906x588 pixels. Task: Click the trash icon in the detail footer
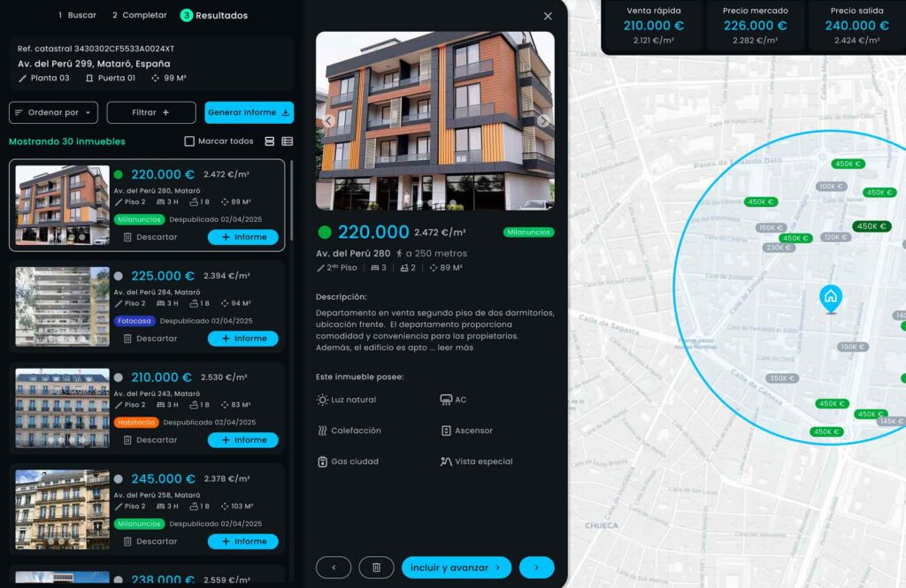tap(376, 568)
